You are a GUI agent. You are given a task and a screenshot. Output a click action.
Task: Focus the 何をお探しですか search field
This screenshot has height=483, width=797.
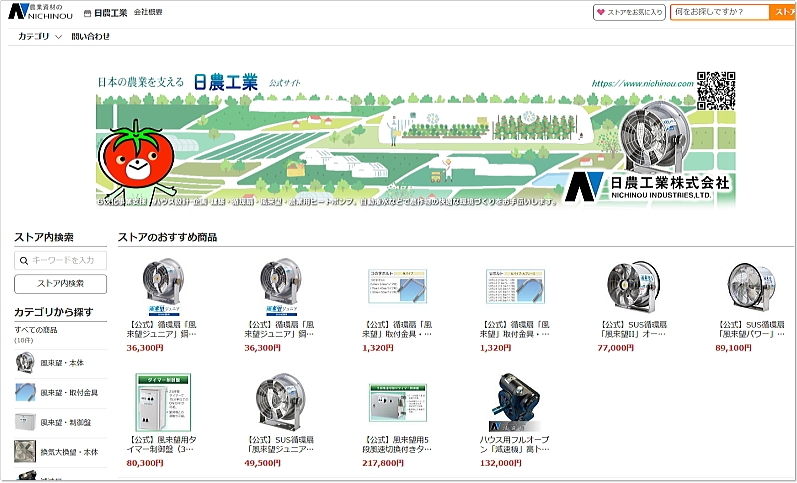pyautogui.click(x=719, y=12)
